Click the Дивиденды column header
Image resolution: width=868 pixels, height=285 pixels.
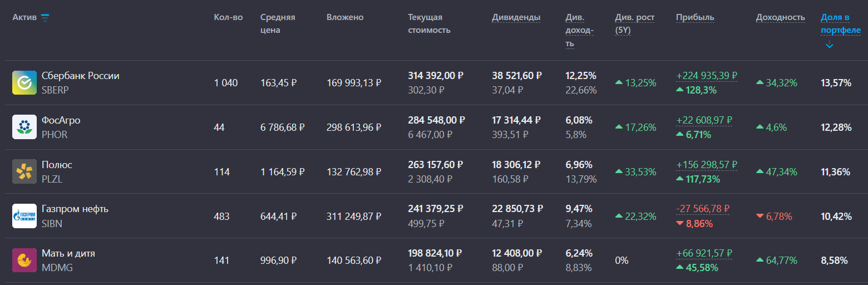click(516, 17)
